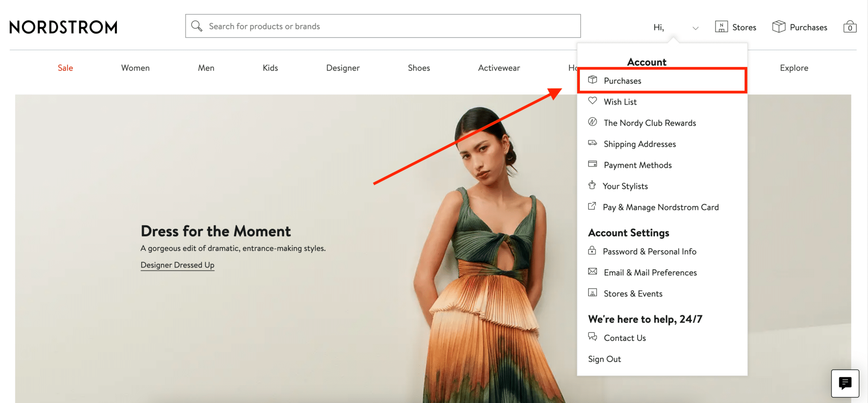This screenshot has height=403, width=868.
Task: Click chat icon beside Contact Us
Action: click(x=593, y=337)
